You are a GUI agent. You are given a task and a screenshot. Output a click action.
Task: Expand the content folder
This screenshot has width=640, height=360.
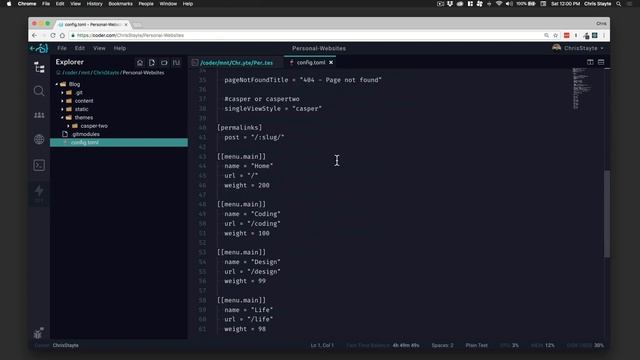tap(62, 101)
